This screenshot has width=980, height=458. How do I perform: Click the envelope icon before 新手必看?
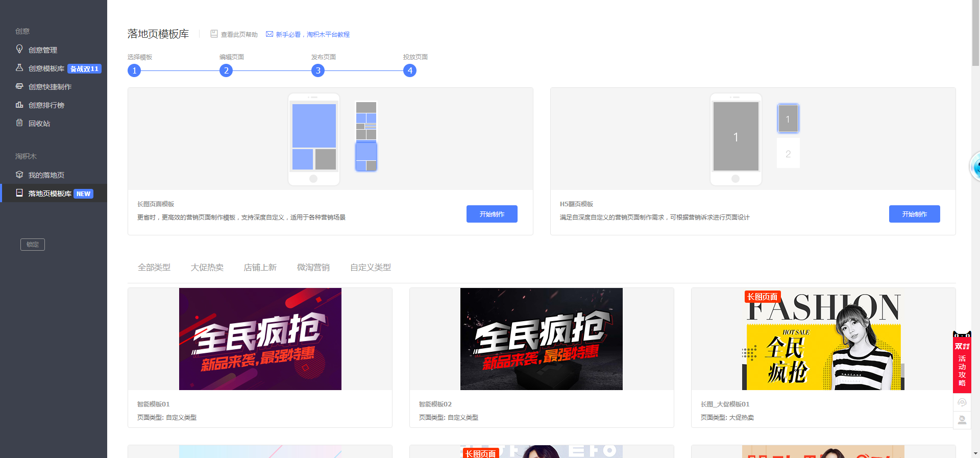(x=269, y=34)
